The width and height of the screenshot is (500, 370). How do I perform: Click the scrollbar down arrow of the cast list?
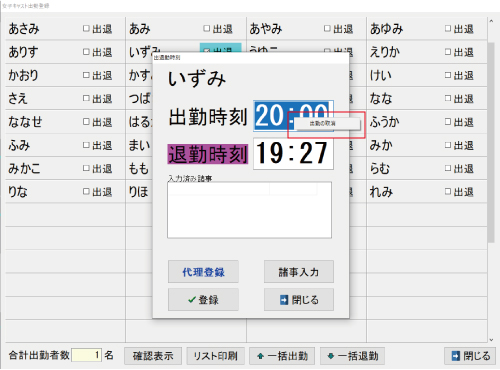click(491, 339)
